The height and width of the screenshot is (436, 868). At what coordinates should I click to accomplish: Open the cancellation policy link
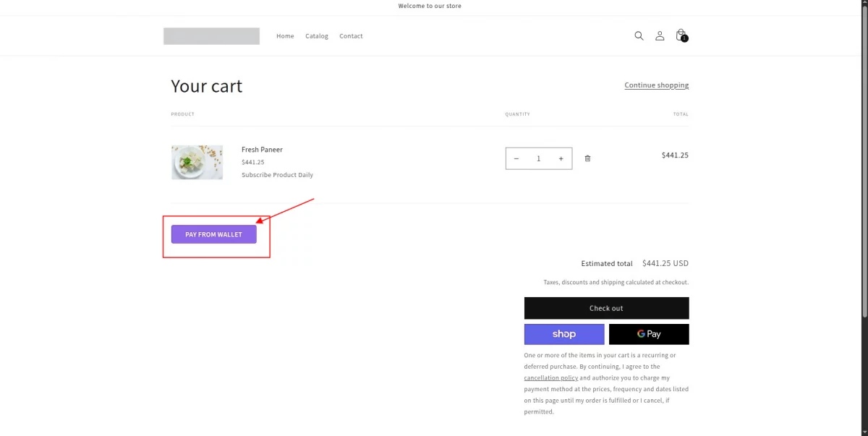point(550,377)
